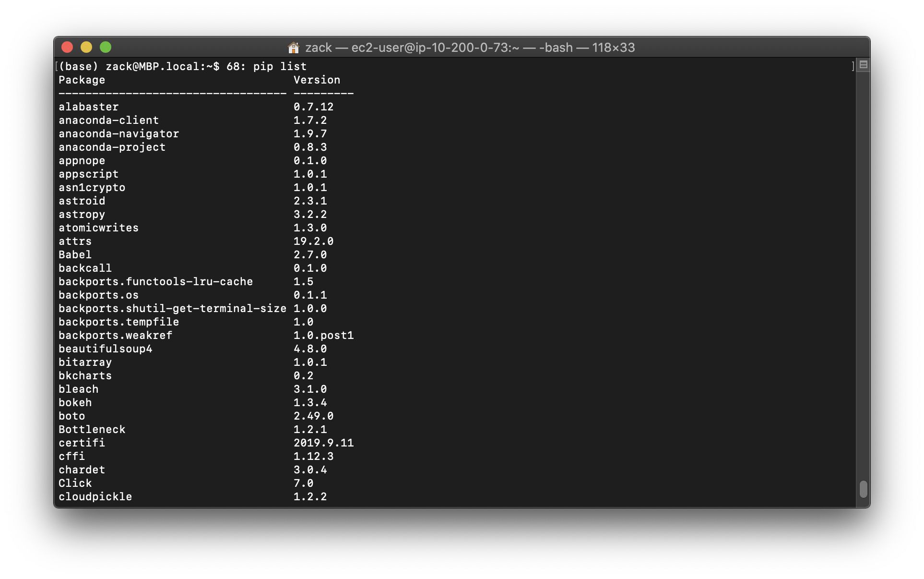The height and width of the screenshot is (579, 924).
Task: Click the yellow minimize window button
Action: (x=86, y=47)
